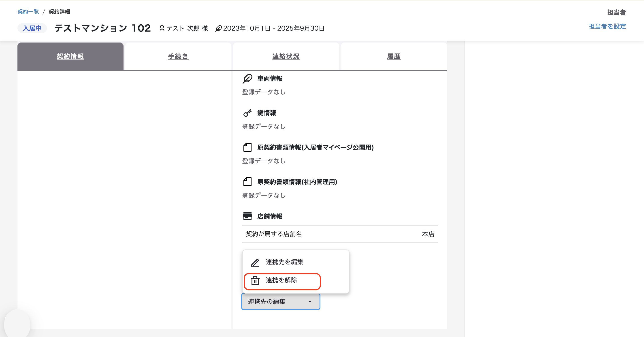644x337 pixels.
Task: Click the pencil edit icon
Action: coord(255,262)
